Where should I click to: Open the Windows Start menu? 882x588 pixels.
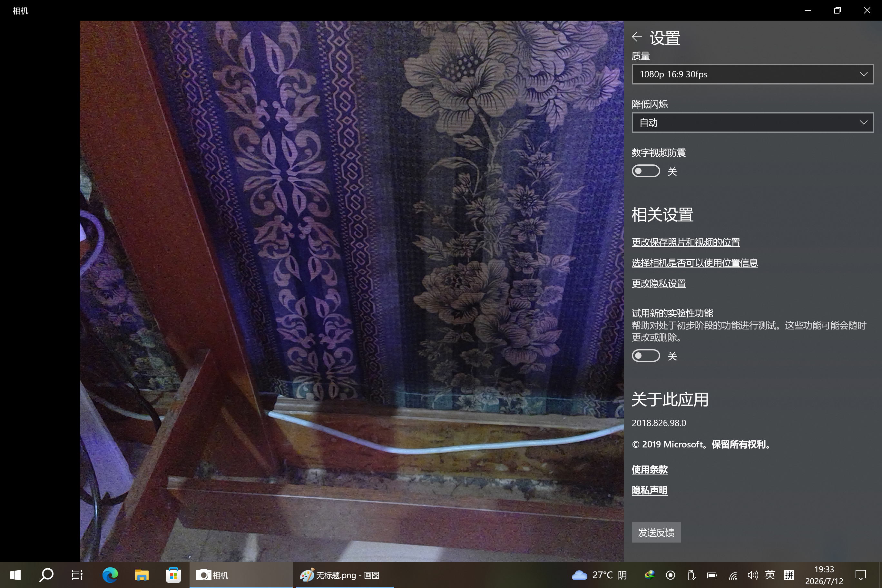[x=15, y=575]
